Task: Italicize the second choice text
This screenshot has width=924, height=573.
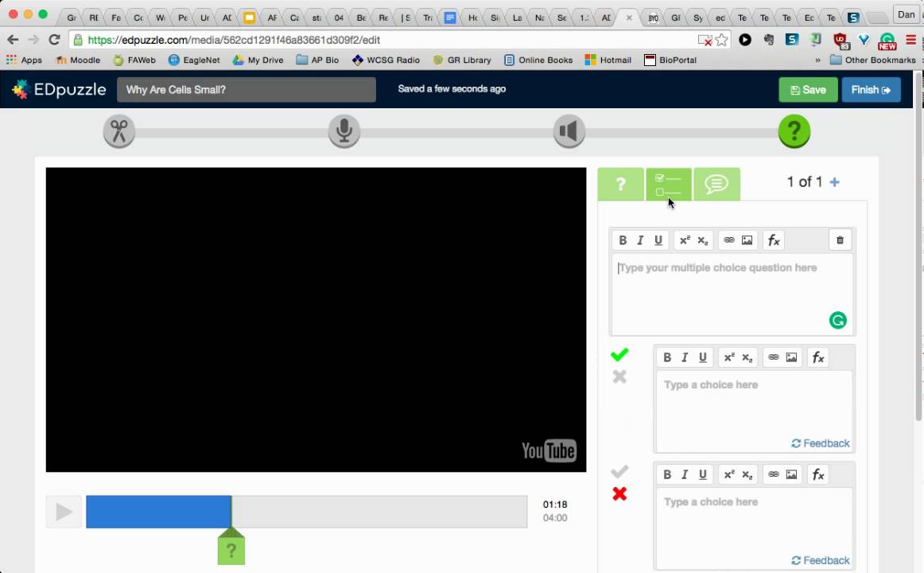Action: 685,474
